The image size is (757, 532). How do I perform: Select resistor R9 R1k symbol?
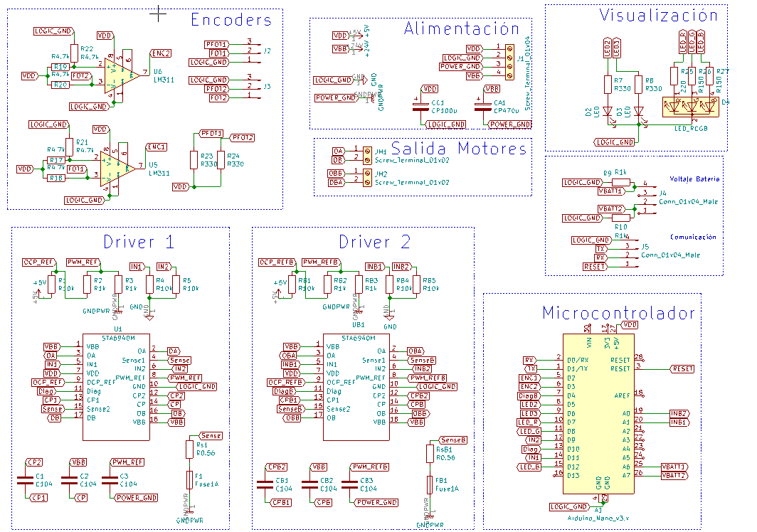pos(621,183)
